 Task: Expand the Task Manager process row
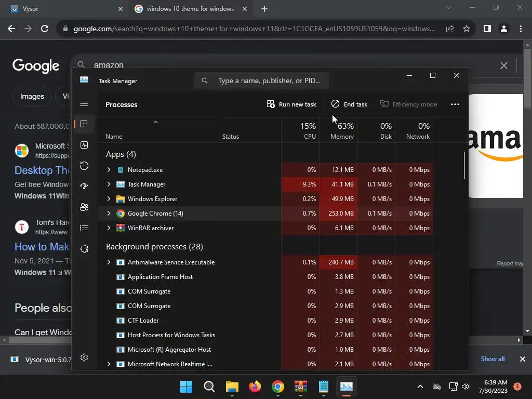[x=109, y=184]
